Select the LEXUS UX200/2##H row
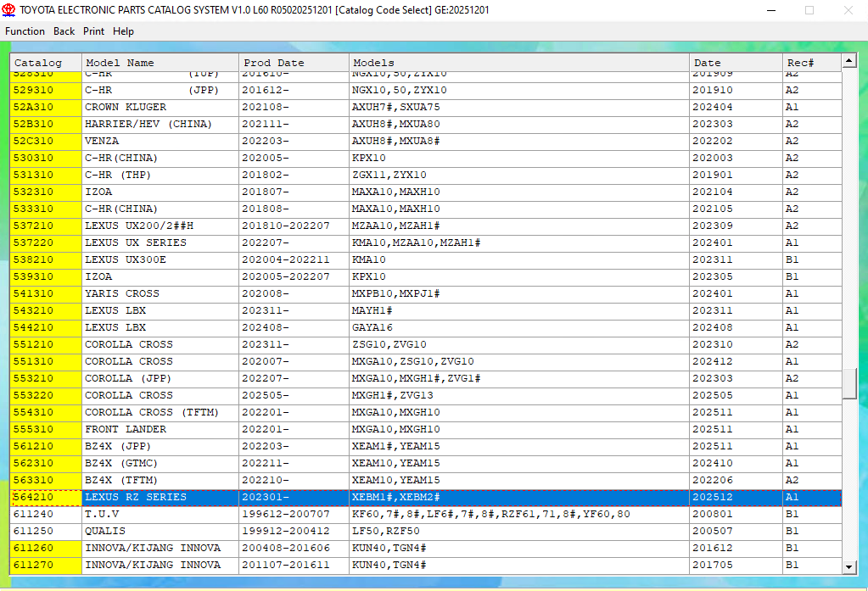 [426, 226]
